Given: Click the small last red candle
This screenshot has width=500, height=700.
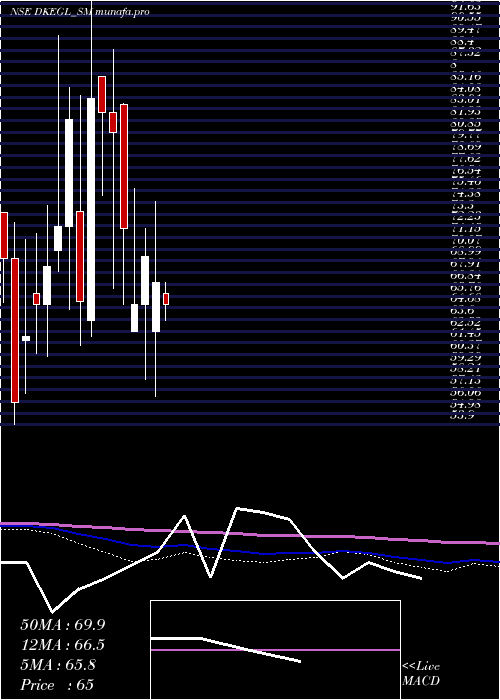Looking at the screenshot, I should point(166,299).
